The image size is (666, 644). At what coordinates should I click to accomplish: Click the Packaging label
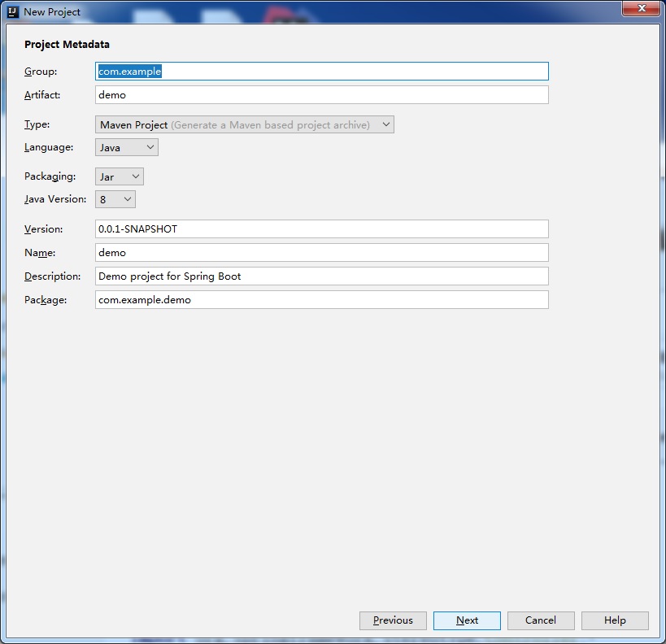point(50,176)
